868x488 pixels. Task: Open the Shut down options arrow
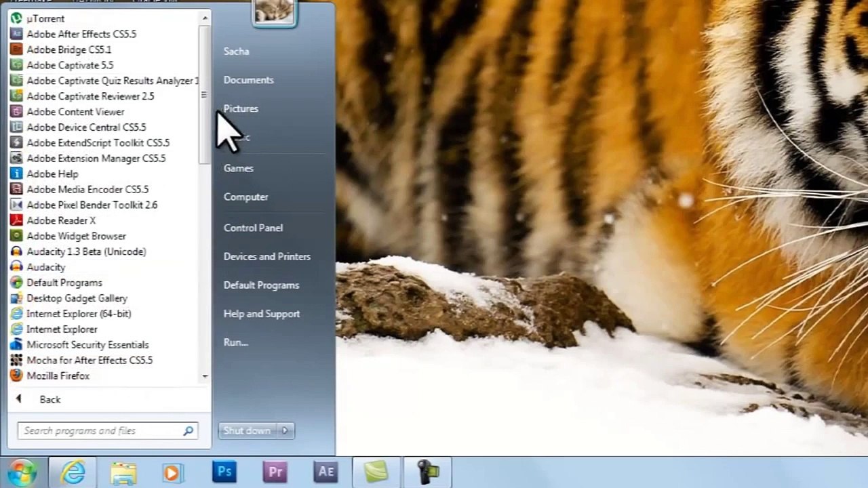pyautogui.click(x=285, y=430)
